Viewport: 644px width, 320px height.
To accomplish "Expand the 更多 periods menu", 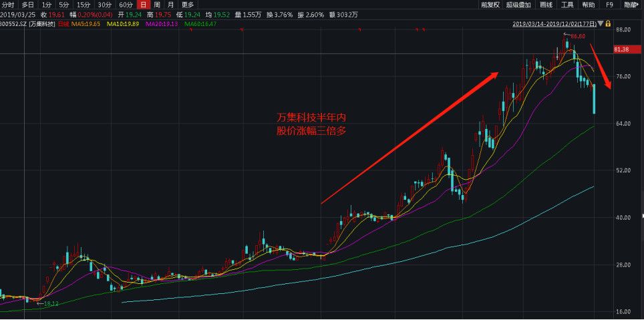I will point(188,5).
